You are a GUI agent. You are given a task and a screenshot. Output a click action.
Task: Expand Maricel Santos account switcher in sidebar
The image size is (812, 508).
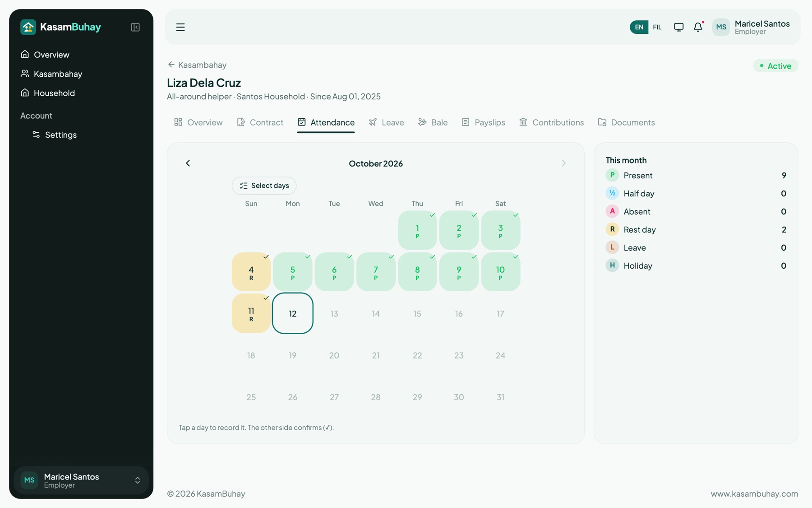point(81,480)
